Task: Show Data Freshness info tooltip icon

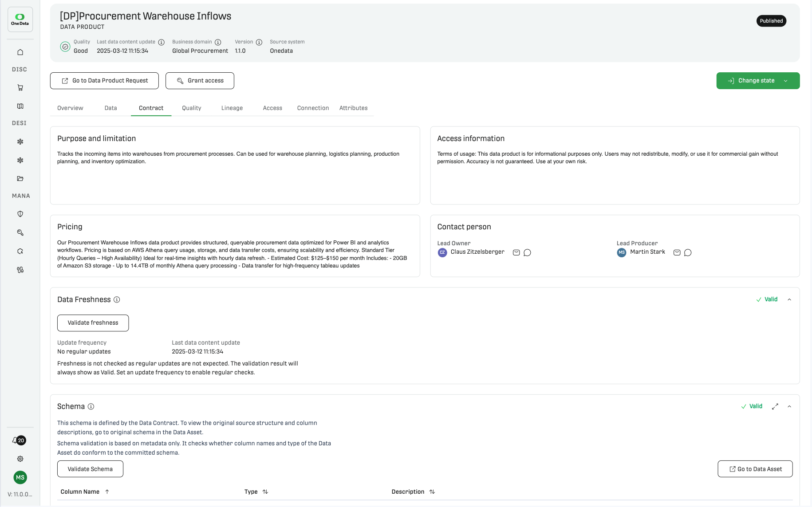Action: 117,299
